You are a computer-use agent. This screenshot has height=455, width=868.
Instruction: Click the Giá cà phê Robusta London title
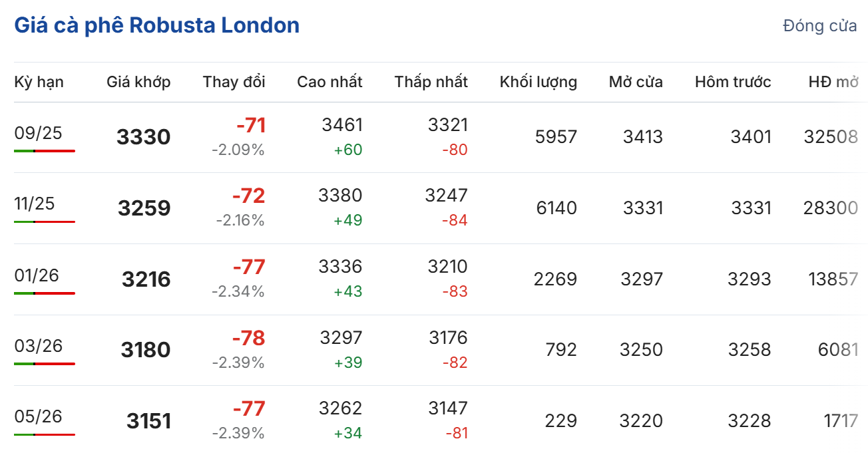pyautogui.click(x=157, y=26)
